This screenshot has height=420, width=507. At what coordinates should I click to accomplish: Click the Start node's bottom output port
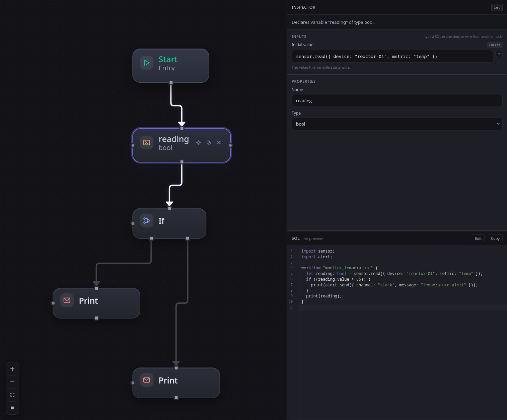[x=171, y=82]
